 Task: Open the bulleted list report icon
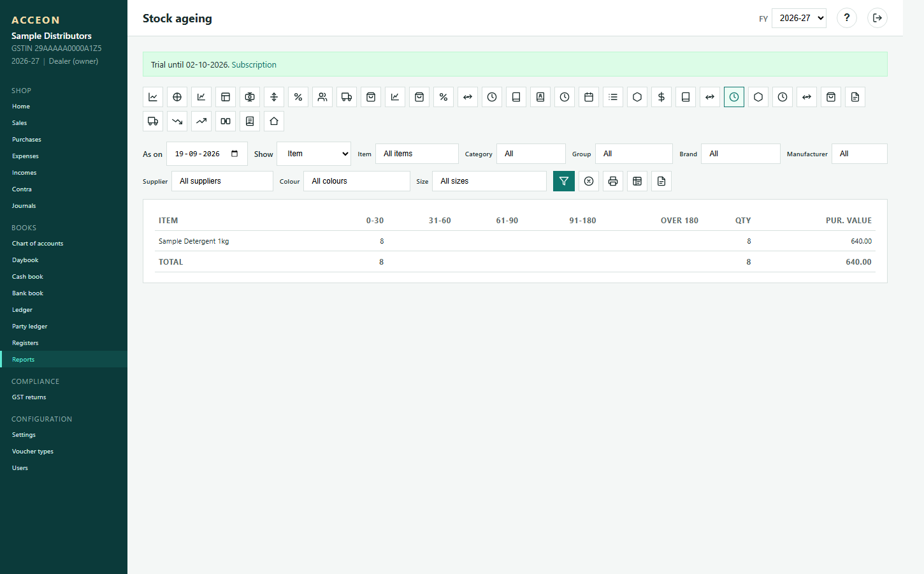(x=613, y=97)
